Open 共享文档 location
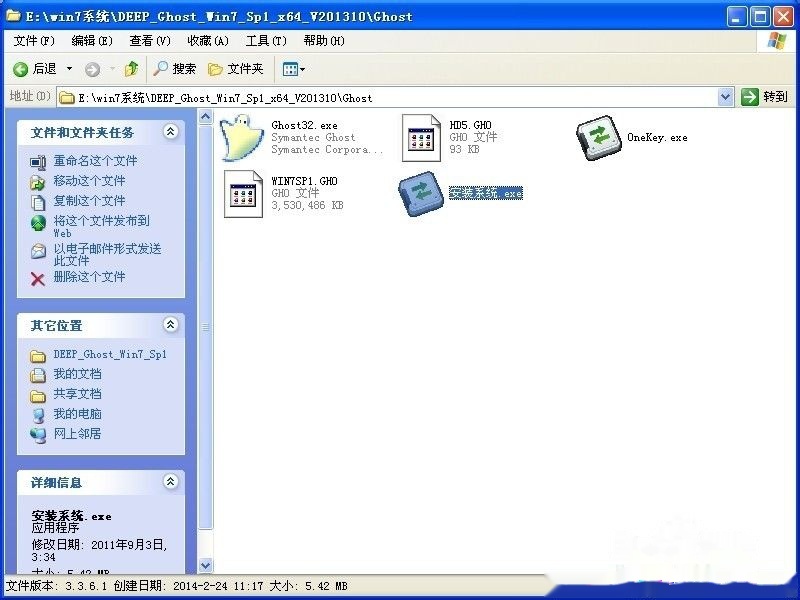 [78, 394]
